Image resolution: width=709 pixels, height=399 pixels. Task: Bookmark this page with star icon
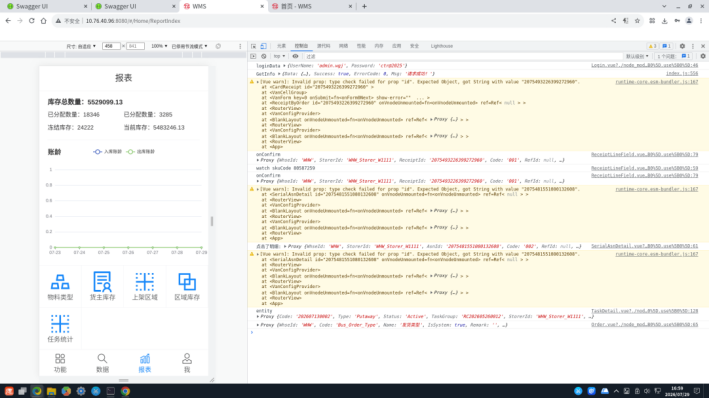coord(637,21)
